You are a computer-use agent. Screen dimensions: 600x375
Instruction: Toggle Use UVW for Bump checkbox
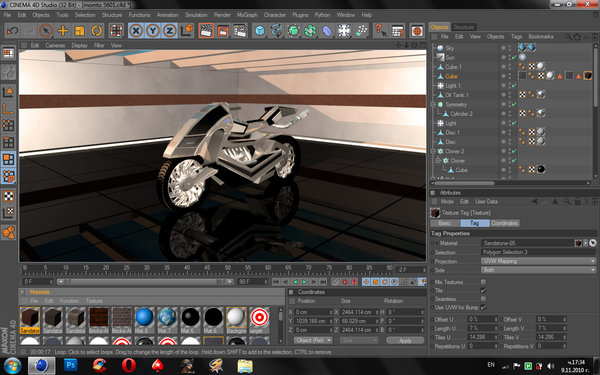(x=483, y=307)
